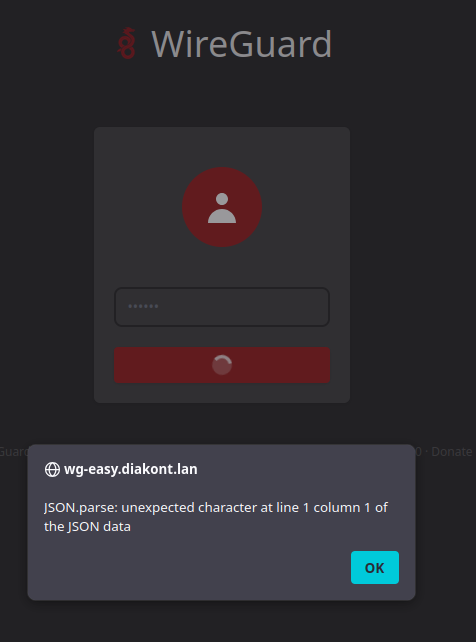This screenshot has width=476, height=642.
Task: Click the partial WireGuard footer link
Action: tap(14, 451)
